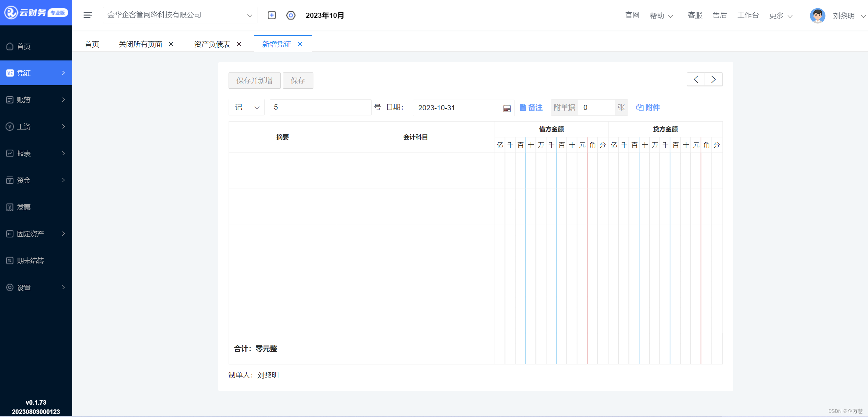This screenshot has width=868, height=417.
Task: Expand the 记 voucher type dropdown
Action: (257, 107)
